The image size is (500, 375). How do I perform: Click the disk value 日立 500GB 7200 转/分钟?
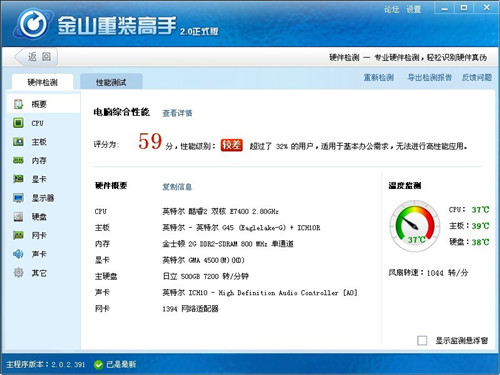pos(206,276)
